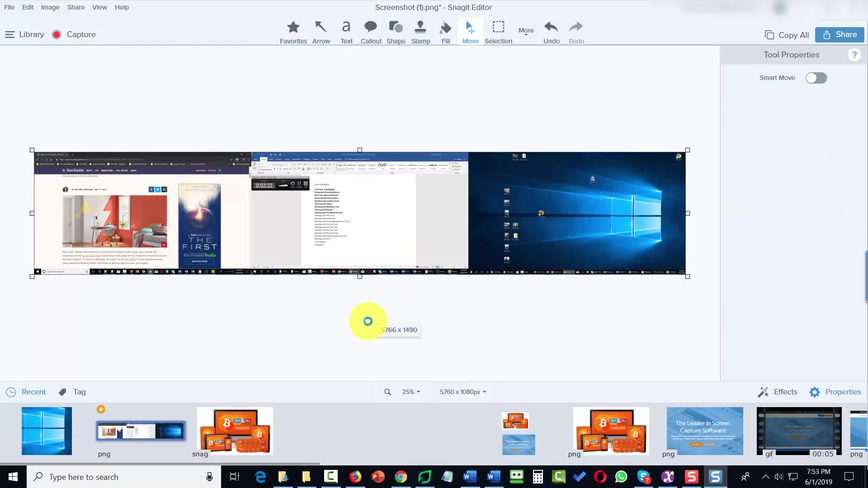Open the Library panel

[24, 34]
